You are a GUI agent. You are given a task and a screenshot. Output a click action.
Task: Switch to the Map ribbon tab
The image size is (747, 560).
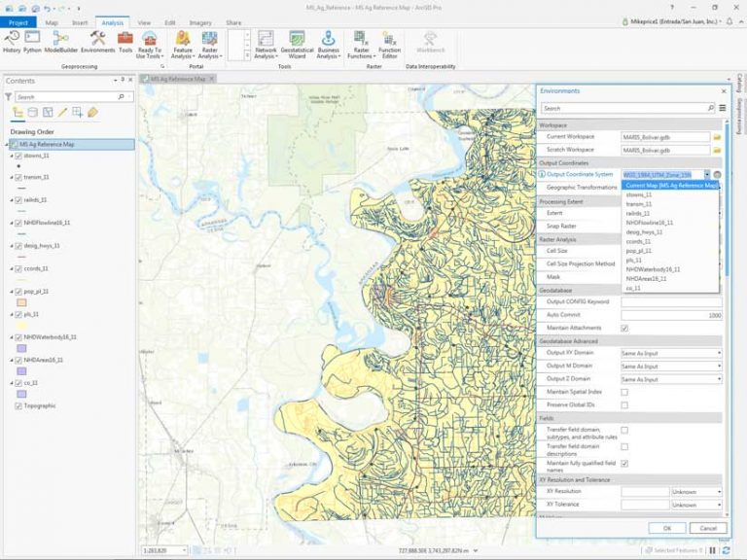(x=52, y=22)
